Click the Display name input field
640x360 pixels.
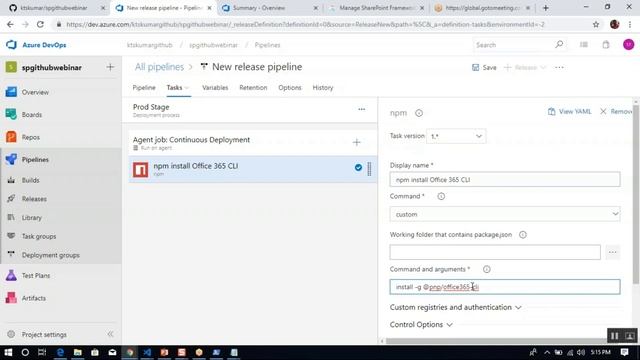coord(505,180)
